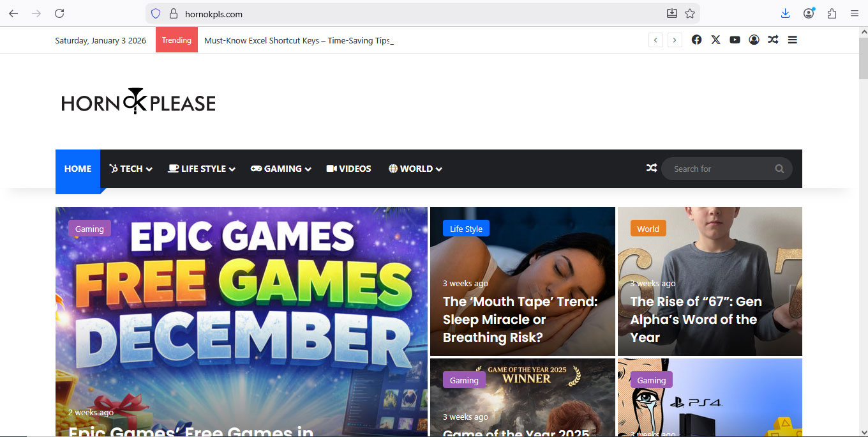The width and height of the screenshot is (868, 437).
Task: Expand the WORLD dropdown menu
Action: pyautogui.click(x=415, y=169)
